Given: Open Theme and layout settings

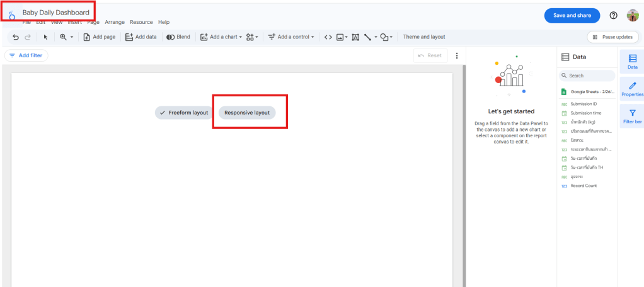Looking at the screenshot, I should 423,37.
